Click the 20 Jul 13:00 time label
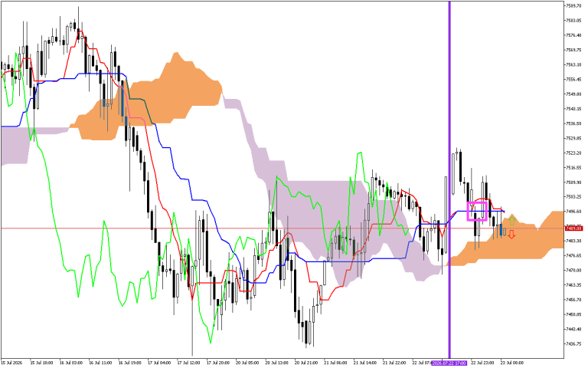Screen dimensions: 588x368 pos(276,363)
